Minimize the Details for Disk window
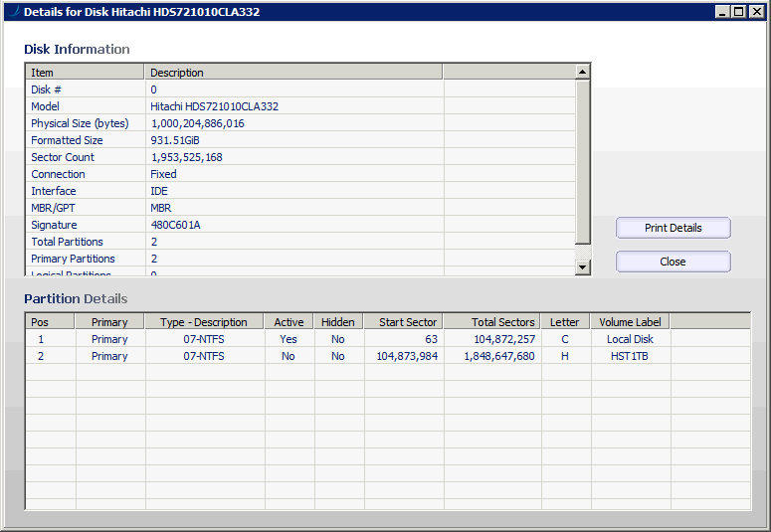The height and width of the screenshot is (532, 771). (722, 12)
